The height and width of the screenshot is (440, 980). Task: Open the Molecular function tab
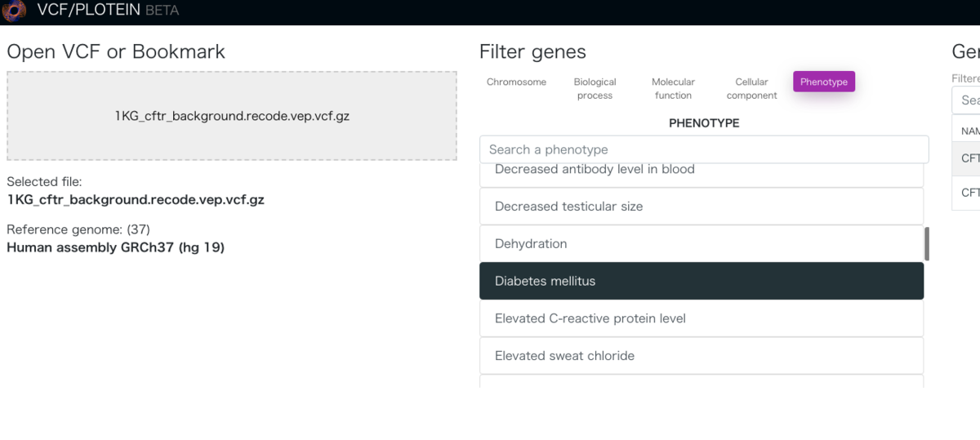click(x=673, y=88)
